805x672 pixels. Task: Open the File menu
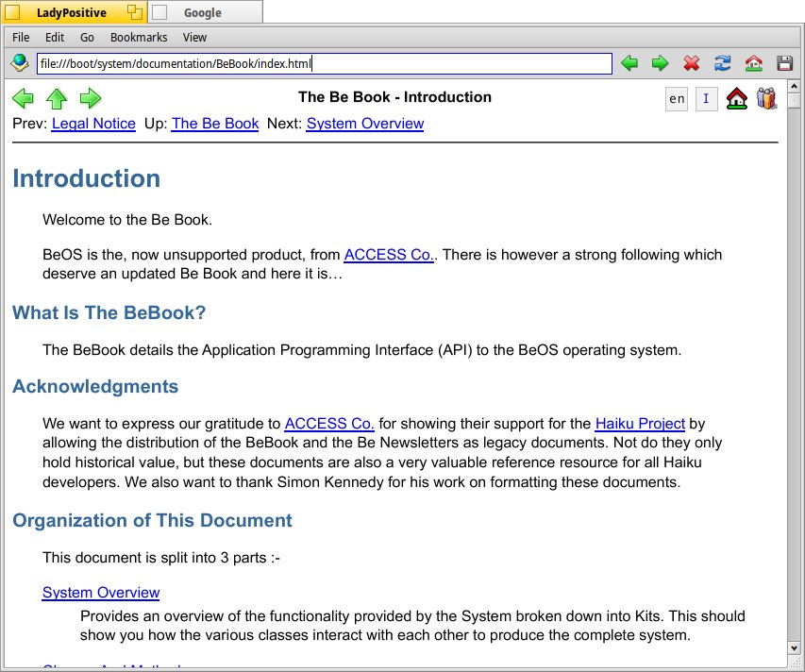pyautogui.click(x=21, y=38)
